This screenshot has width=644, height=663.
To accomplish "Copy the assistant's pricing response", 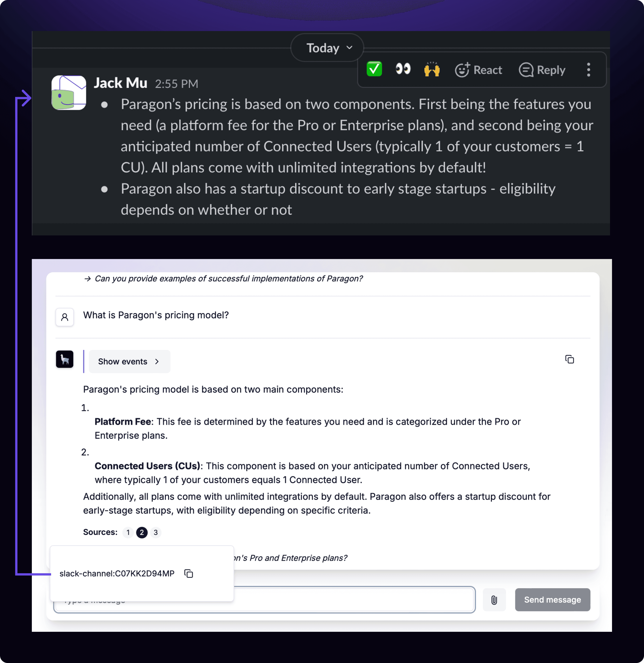I will 569,359.
